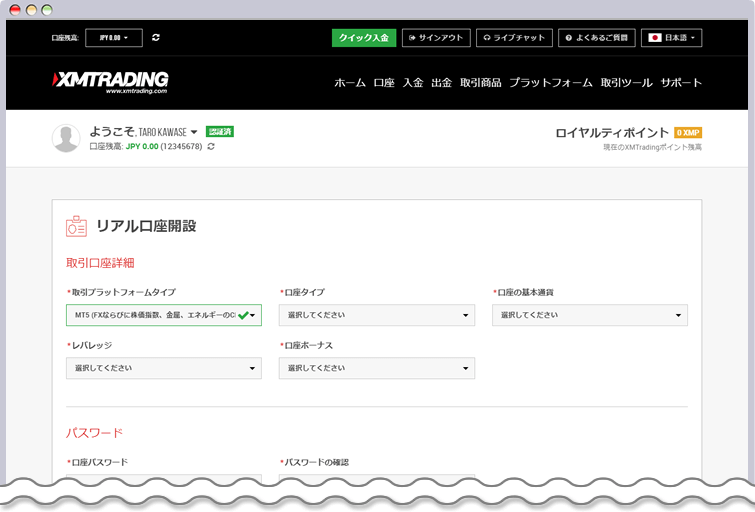Open the 口座ボーナス dropdown
Viewport: 755px width, 512px height.
point(377,368)
